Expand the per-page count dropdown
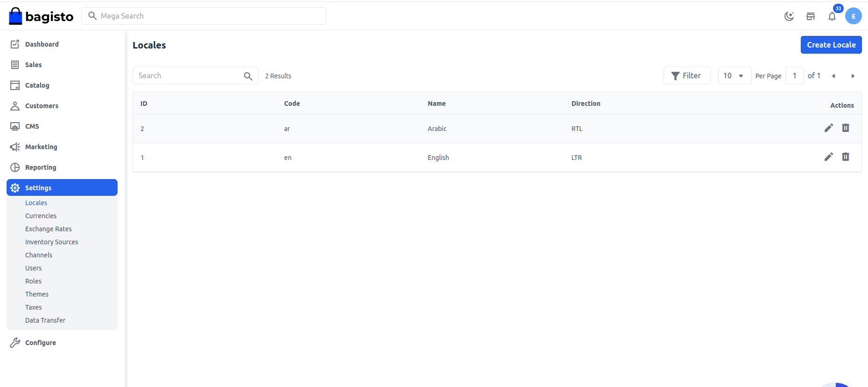 [x=734, y=76]
